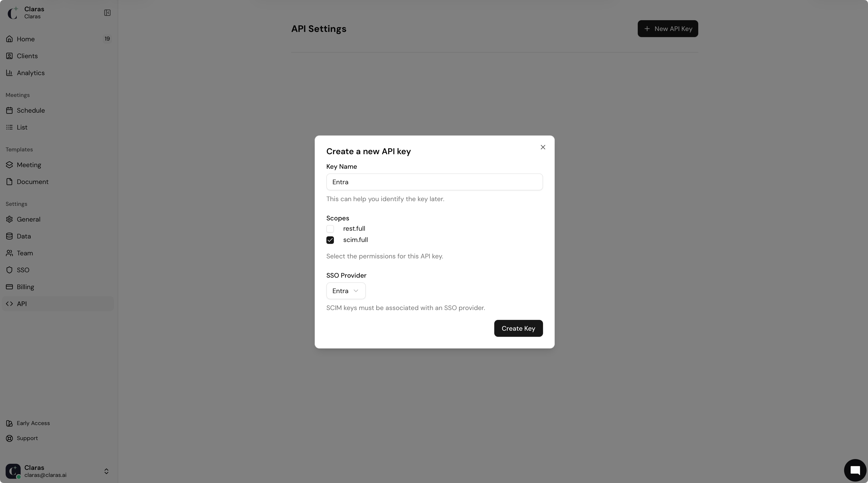Go to Billing settings
Screen dimensions: 868x483
pos(25,287)
